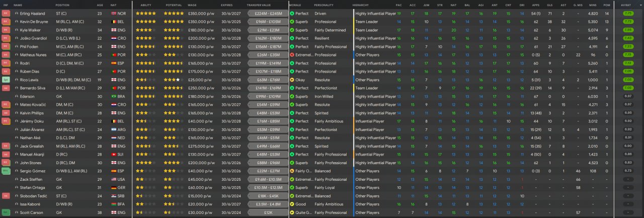
Task: Sort by the NAME column header
Action: tap(18, 5)
